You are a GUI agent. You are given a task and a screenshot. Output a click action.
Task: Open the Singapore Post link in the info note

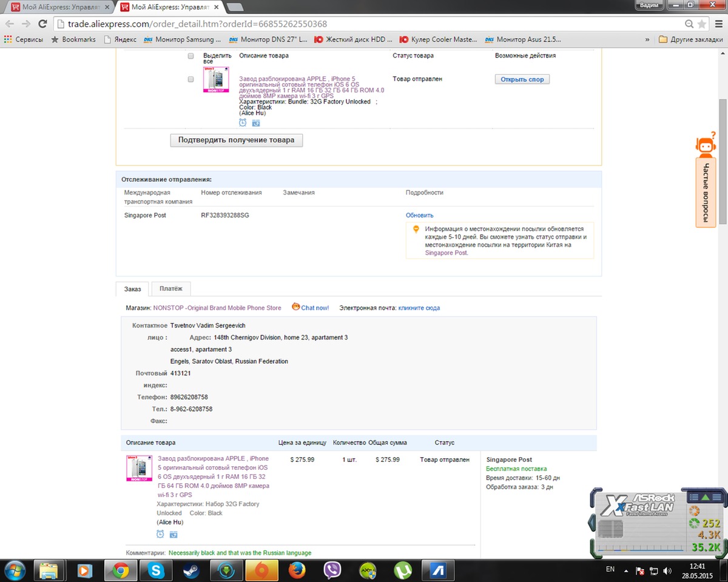[x=446, y=253]
